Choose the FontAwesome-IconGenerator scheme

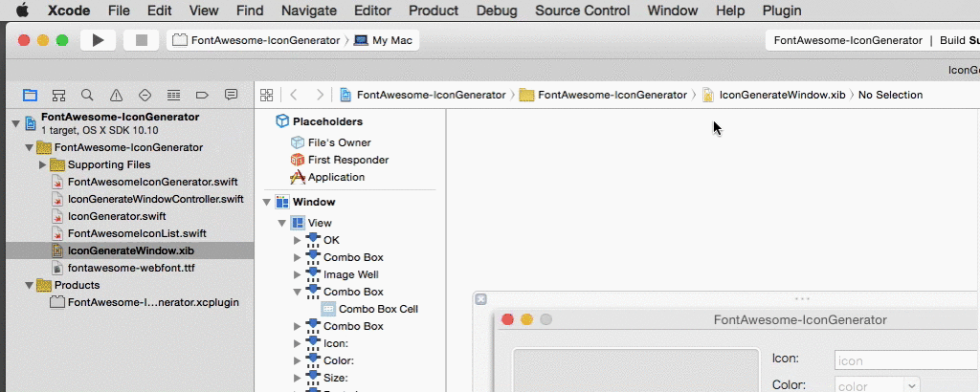[x=258, y=40]
